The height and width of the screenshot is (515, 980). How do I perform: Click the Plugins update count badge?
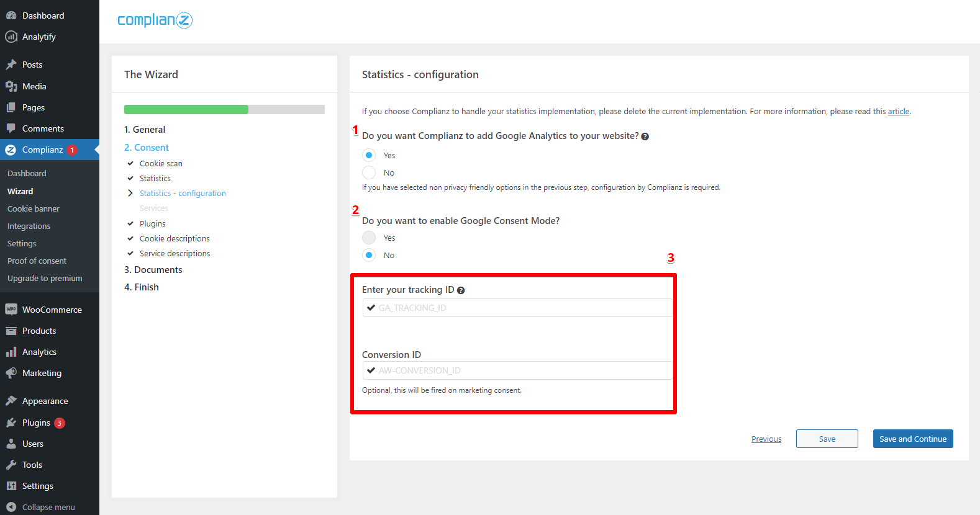tap(59, 423)
